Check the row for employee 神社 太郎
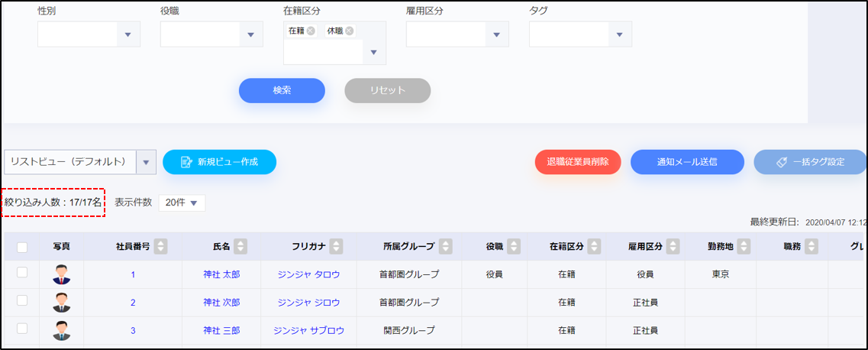Image resolution: width=868 pixels, height=350 pixels. (22, 273)
